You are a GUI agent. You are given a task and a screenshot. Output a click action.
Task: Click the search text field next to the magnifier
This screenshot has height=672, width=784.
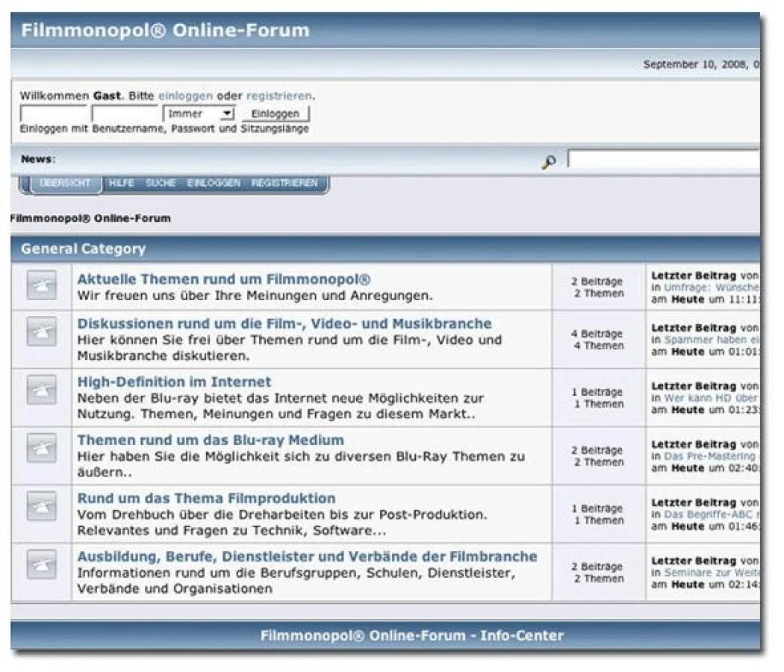pos(665,159)
